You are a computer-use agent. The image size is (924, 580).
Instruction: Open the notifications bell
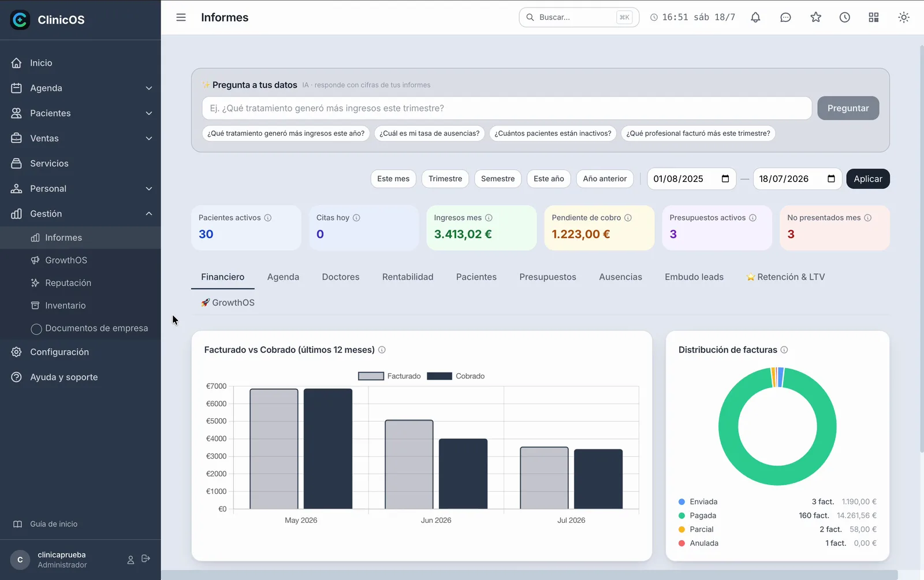coord(755,17)
